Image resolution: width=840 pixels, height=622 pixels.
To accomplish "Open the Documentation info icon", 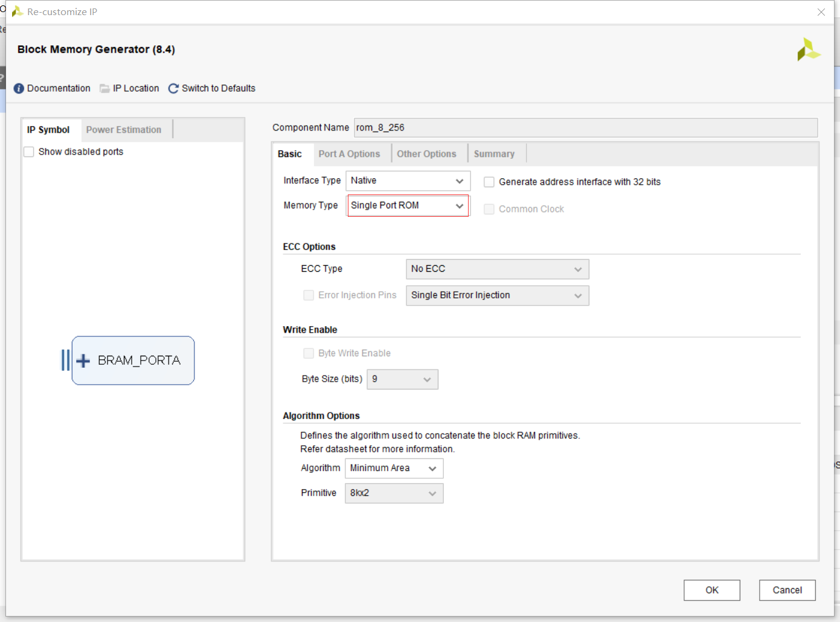I will pos(19,88).
